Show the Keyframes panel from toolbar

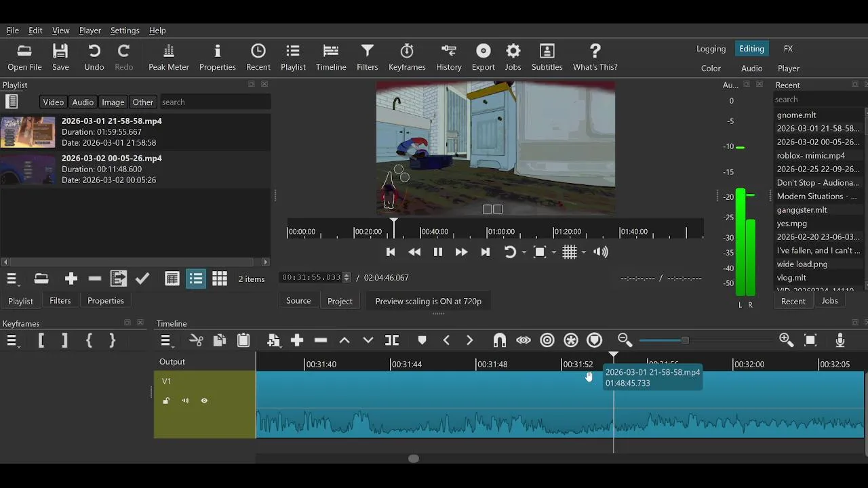[407, 57]
